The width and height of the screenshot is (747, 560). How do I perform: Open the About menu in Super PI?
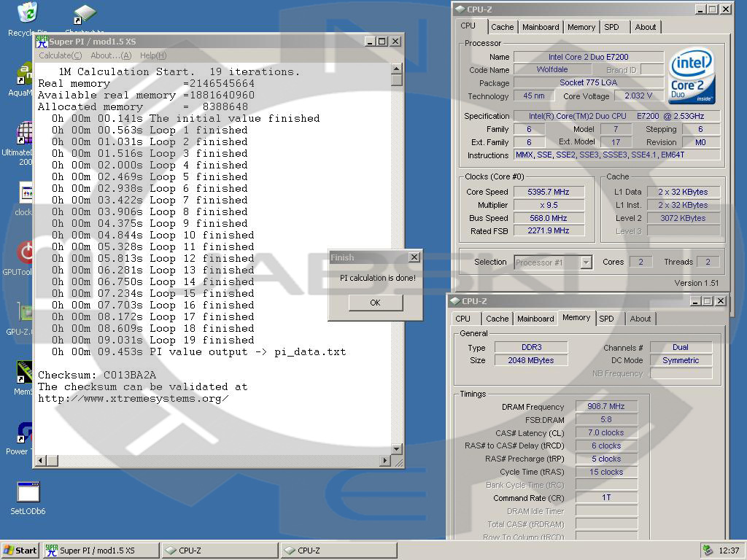tap(111, 55)
